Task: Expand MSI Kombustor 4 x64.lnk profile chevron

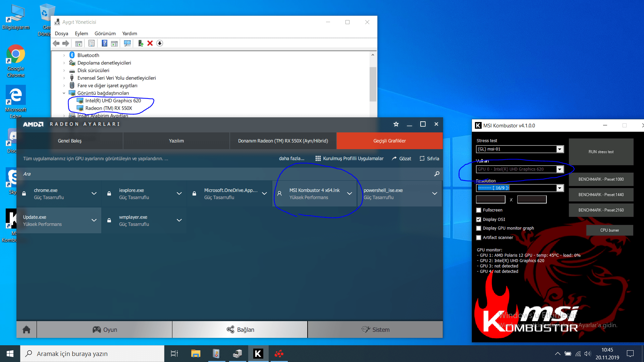Action: point(350,194)
